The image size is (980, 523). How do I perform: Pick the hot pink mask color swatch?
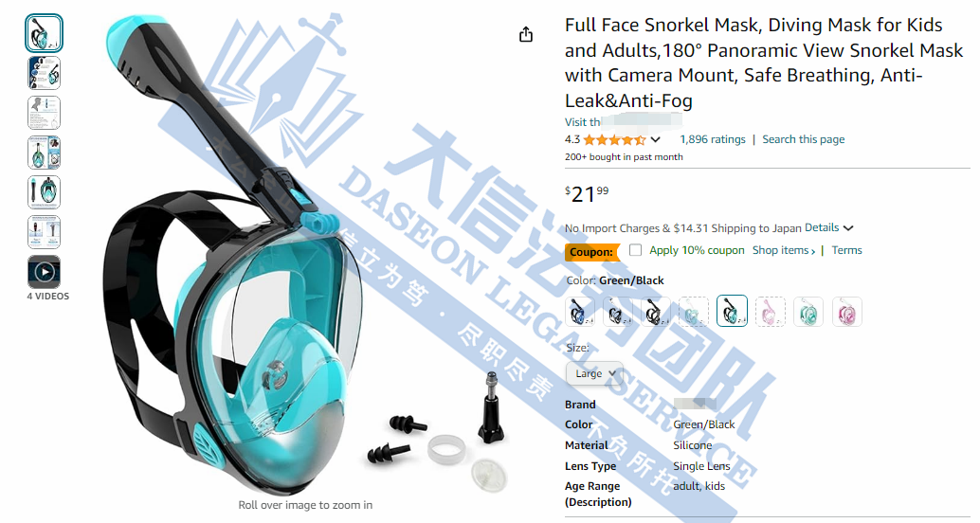(847, 312)
